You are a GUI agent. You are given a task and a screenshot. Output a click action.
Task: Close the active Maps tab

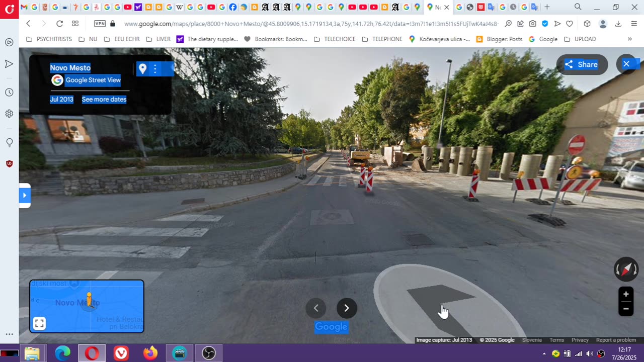point(446,7)
